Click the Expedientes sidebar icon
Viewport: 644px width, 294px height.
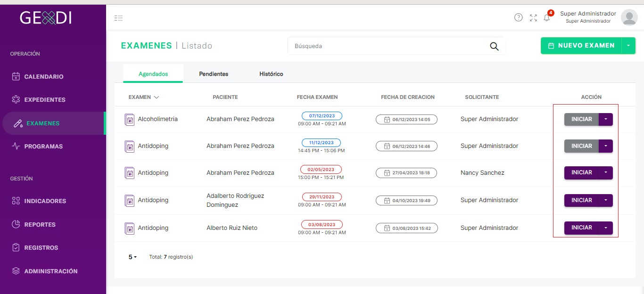tap(16, 99)
